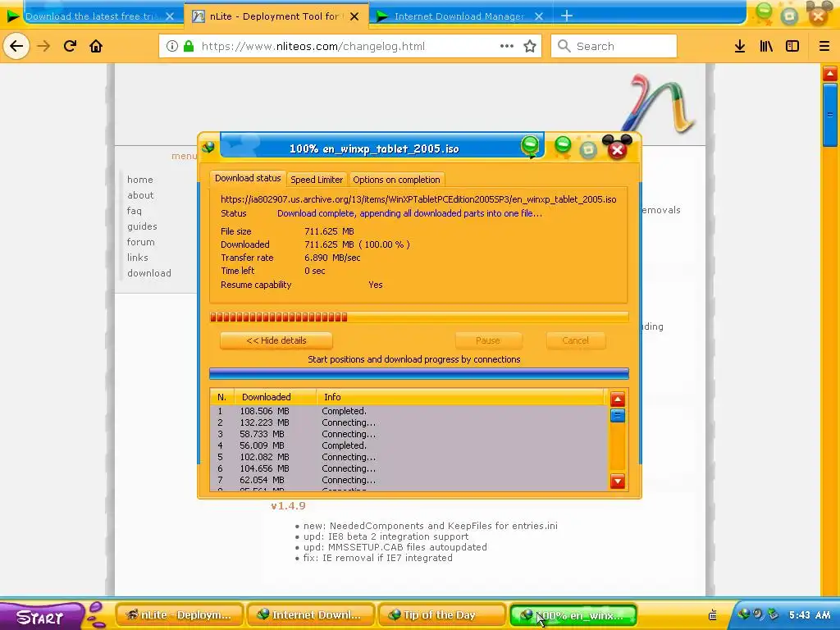Close the Internet Download Manager tab
This screenshot has width=840, height=630.
539,16
